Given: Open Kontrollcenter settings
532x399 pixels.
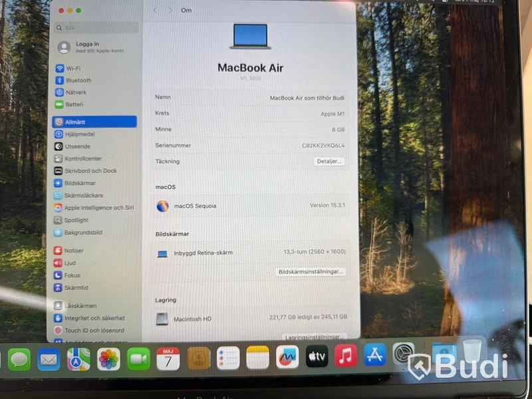Looking at the screenshot, I should (x=78, y=159).
